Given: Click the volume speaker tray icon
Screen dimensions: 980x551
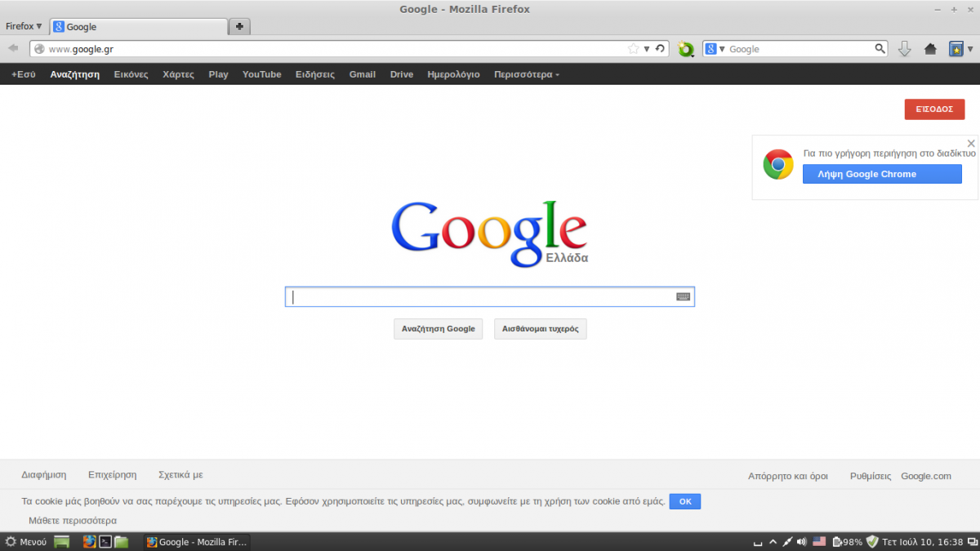Looking at the screenshot, I should pyautogui.click(x=801, y=541).
